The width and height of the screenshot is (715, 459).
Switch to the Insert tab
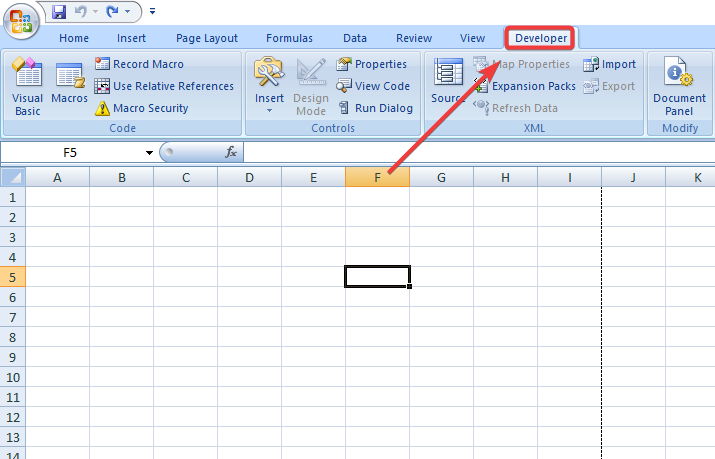(131, 38)
